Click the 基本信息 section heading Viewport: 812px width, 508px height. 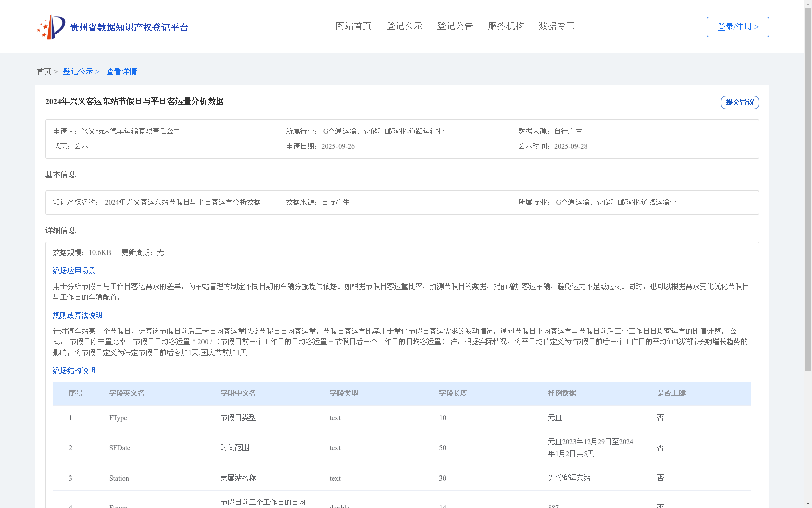coord(60,175)
